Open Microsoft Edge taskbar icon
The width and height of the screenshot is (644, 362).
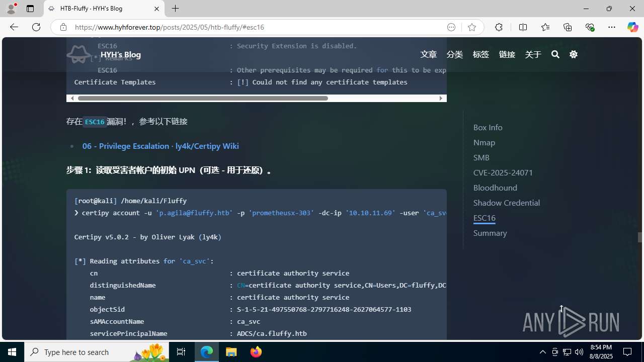[x=207, y=352]
